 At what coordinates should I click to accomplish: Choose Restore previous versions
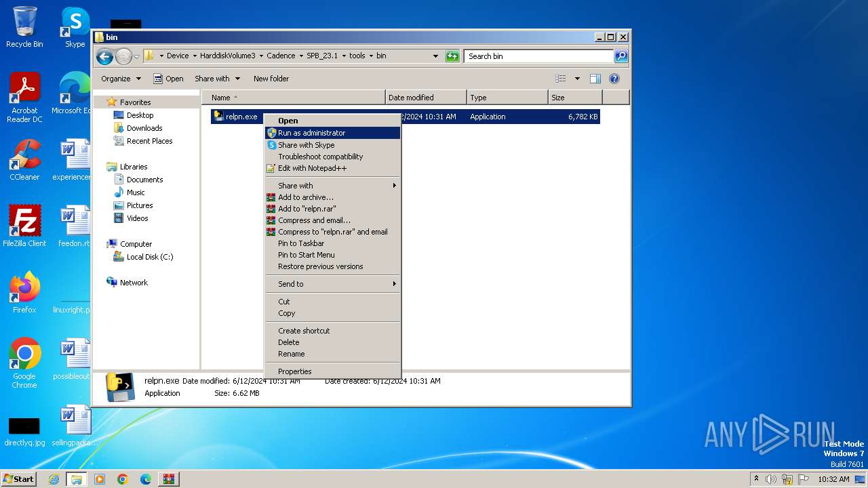332,266
